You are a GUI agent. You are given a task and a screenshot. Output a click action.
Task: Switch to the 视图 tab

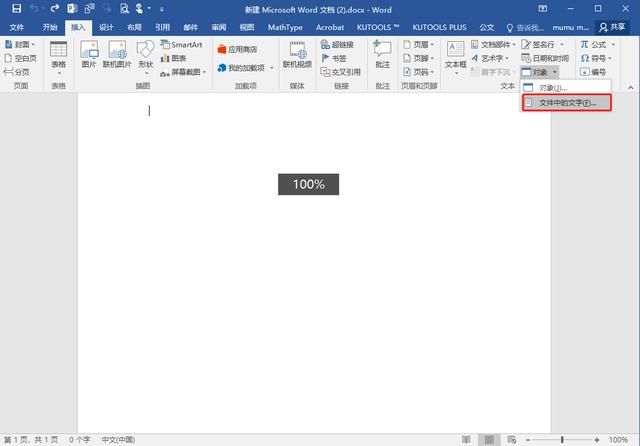click(247, 27)
